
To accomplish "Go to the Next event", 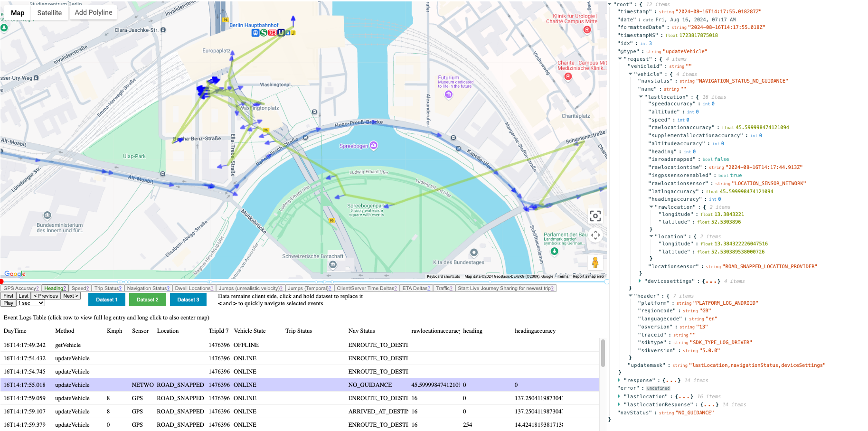I will (x=70, y=296).
